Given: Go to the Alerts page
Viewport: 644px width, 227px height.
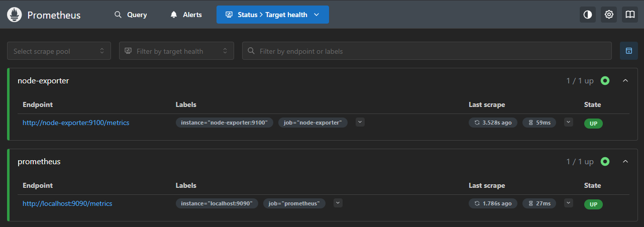Looking at the screenshot, I should (x=186, y=15).
